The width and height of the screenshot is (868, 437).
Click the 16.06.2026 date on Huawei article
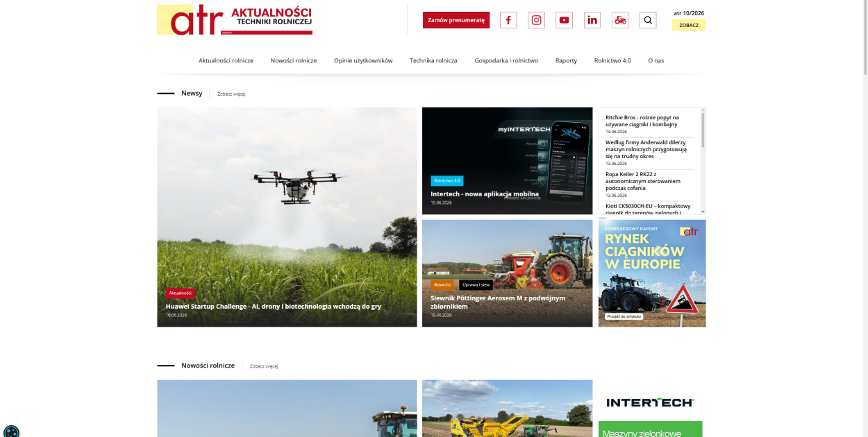[176, 315]
